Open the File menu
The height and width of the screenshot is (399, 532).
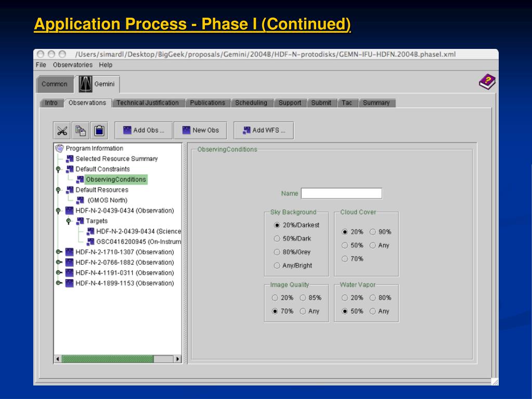(x=41, y=65)
